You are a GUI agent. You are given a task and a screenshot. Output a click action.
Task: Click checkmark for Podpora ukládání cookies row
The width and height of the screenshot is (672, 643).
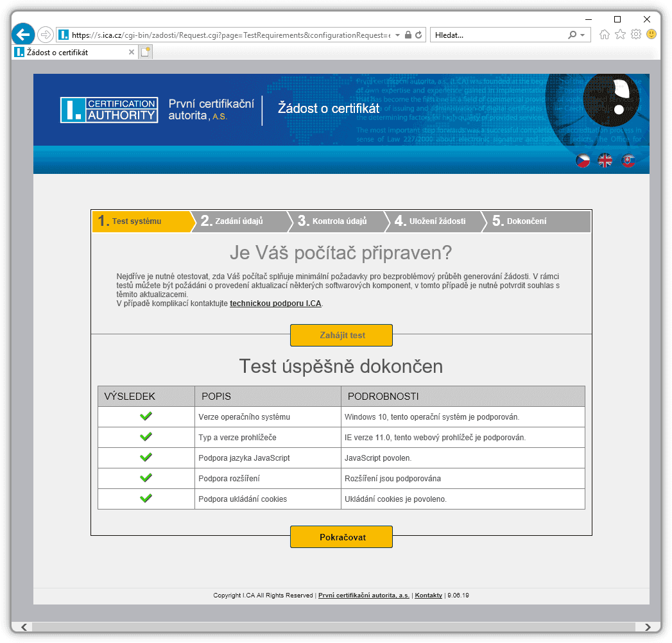click(x=146, y=499)
